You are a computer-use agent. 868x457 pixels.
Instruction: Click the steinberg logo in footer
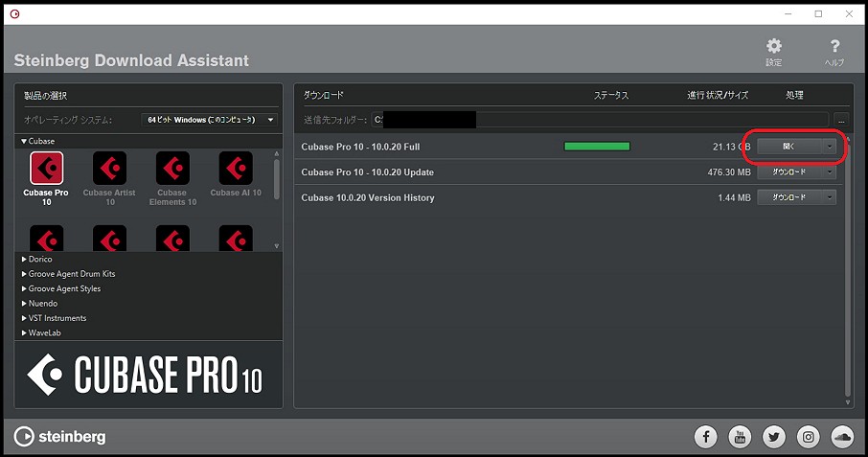point(59,437)
